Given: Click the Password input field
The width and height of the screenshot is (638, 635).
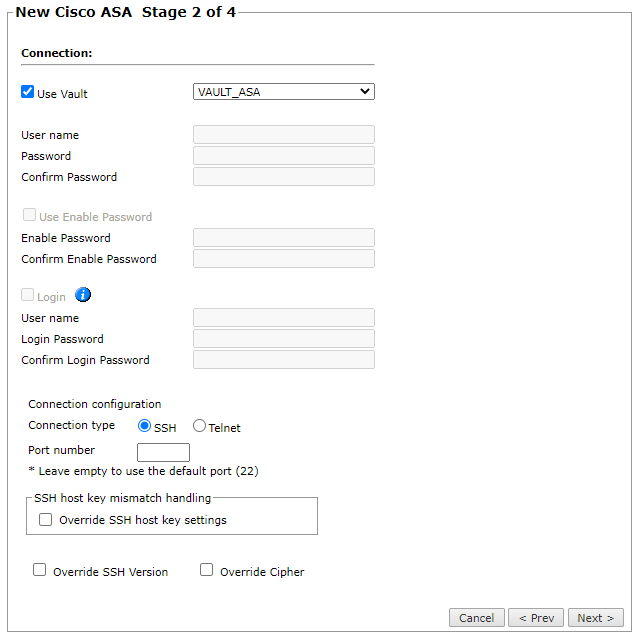Looking at the screenshot, I should [284, 156].
